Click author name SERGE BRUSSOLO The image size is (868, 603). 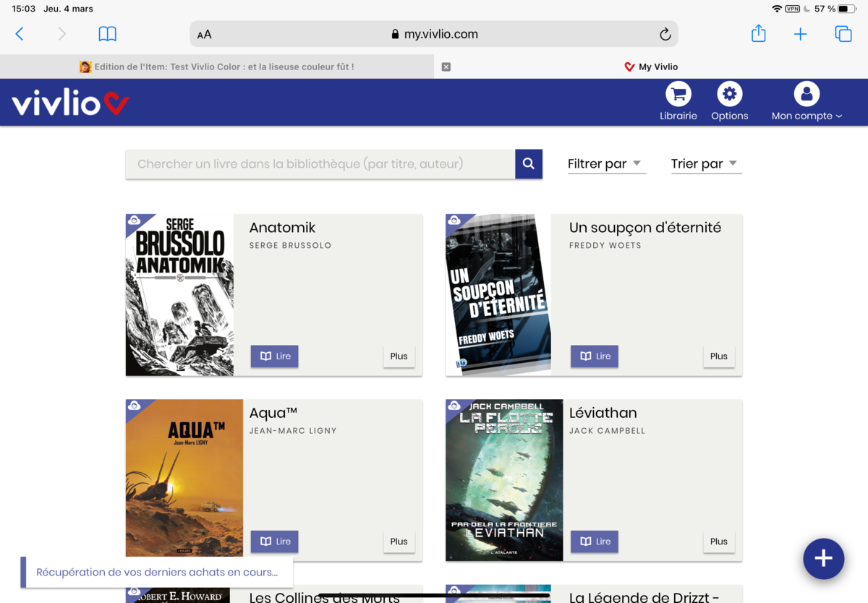click(x=290, y=246)
